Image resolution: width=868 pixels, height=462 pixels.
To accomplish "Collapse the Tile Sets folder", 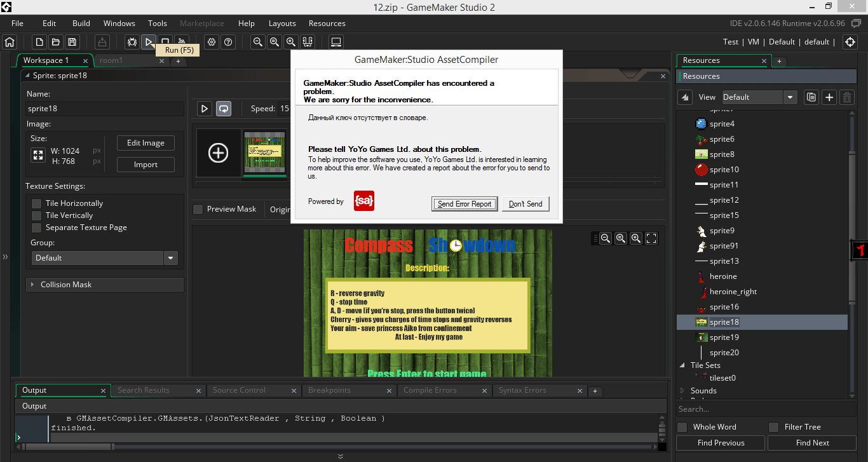I will (x=683, y=365).
